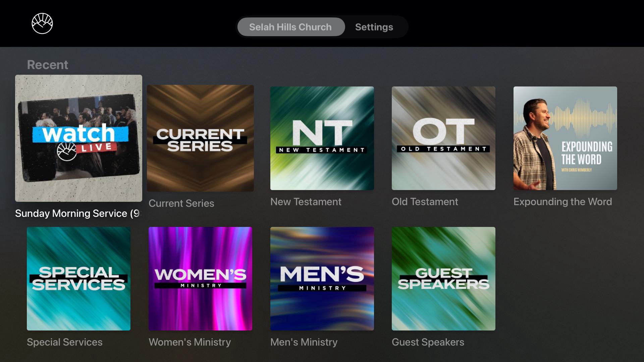Image resolution: width=644 pixels, height=362 pixels.
Task: Select the Special Services tile
Action: [x=78, y=279]
